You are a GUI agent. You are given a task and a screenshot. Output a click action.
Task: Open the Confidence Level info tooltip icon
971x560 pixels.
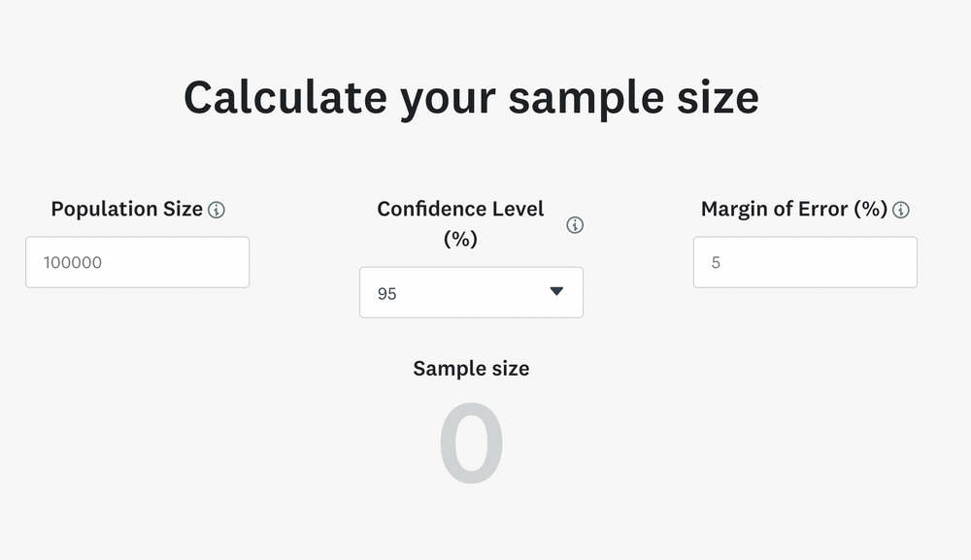click(x=575, y=225)
